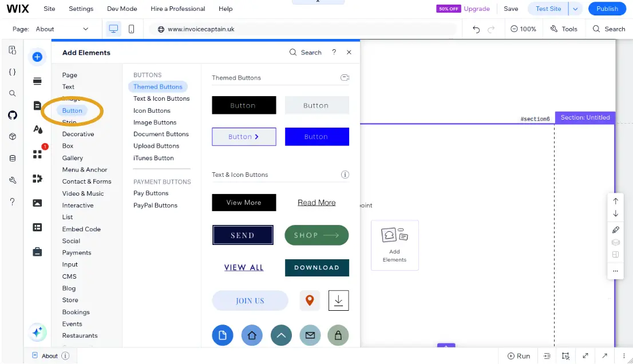Screen dimensions: 633x364
Task: Open the Help menu
Action: coord(225,9)
